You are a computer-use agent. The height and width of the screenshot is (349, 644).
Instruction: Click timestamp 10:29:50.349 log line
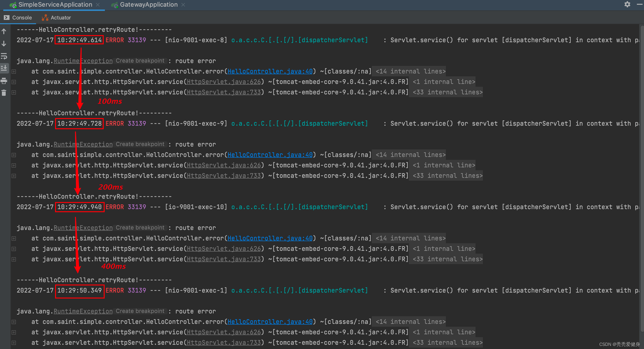[79, 290]
